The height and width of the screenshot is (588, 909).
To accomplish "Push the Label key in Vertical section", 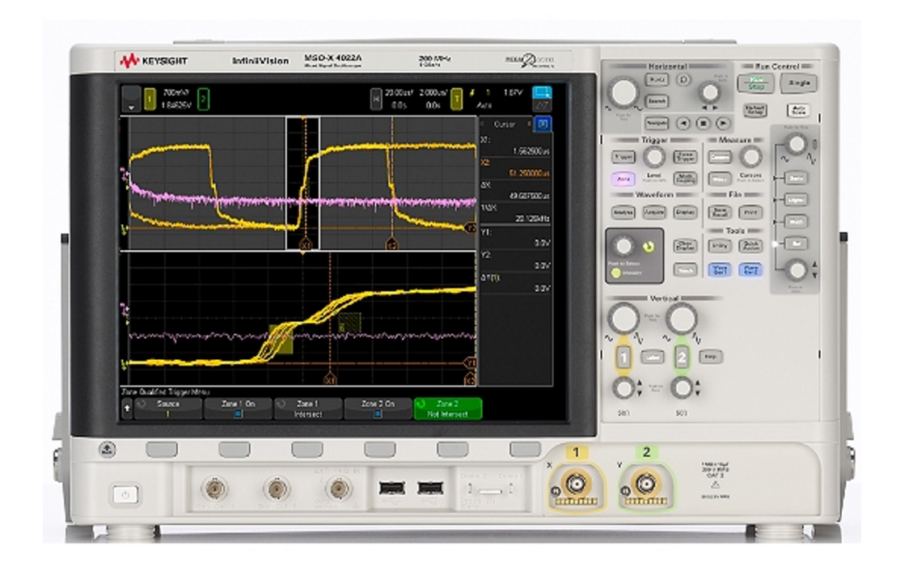I will tap(652, 357).
